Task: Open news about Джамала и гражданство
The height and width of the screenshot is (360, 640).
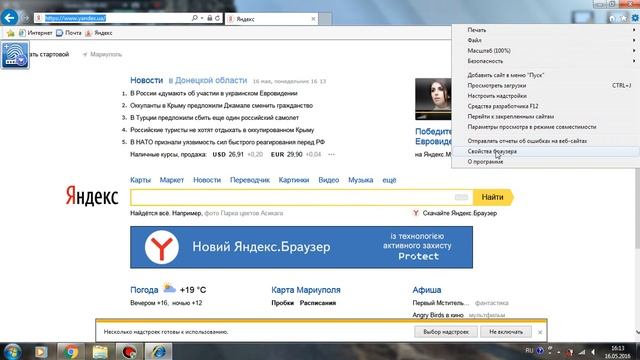Action: (x=221, y=106)
